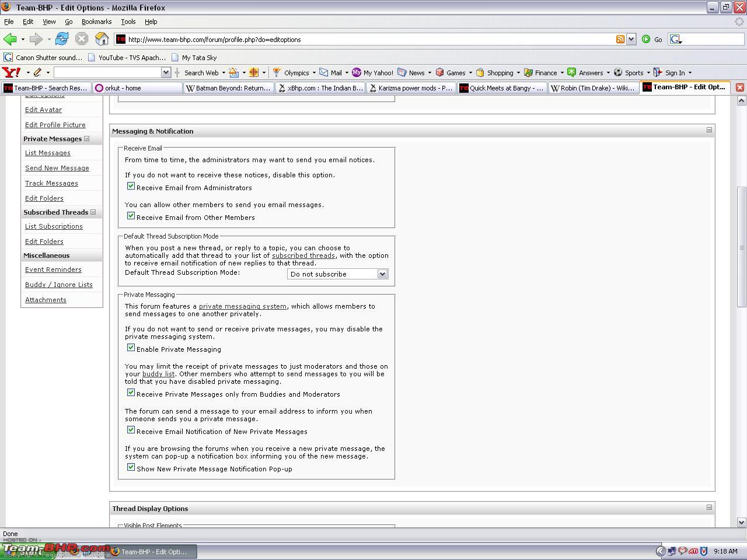Switch to the Karizma power mods tab

pos(411,87)
